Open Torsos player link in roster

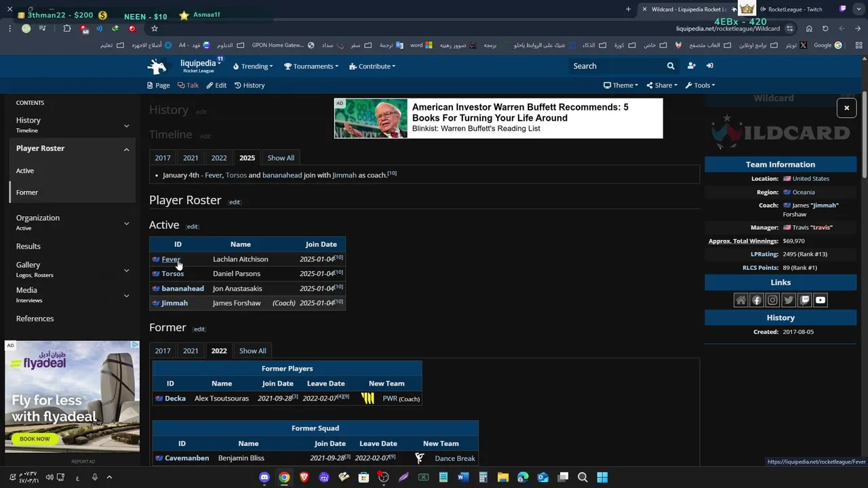[x=172, y=274]
